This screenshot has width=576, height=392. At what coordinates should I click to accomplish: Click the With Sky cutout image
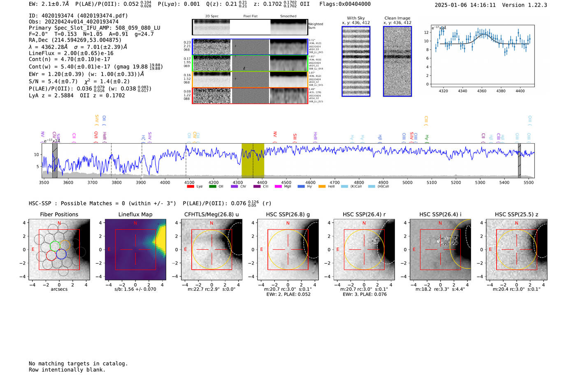coord(356,61)
